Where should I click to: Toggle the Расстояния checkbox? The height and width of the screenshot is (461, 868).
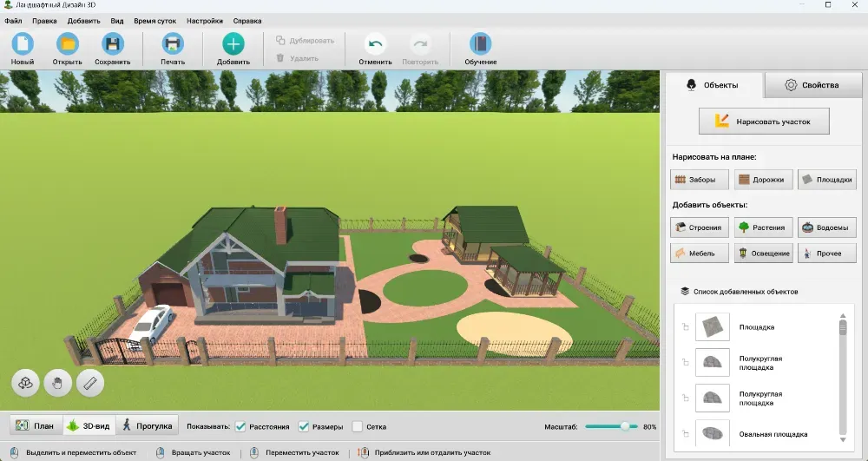pyautogui.click(x=240, y=426)
